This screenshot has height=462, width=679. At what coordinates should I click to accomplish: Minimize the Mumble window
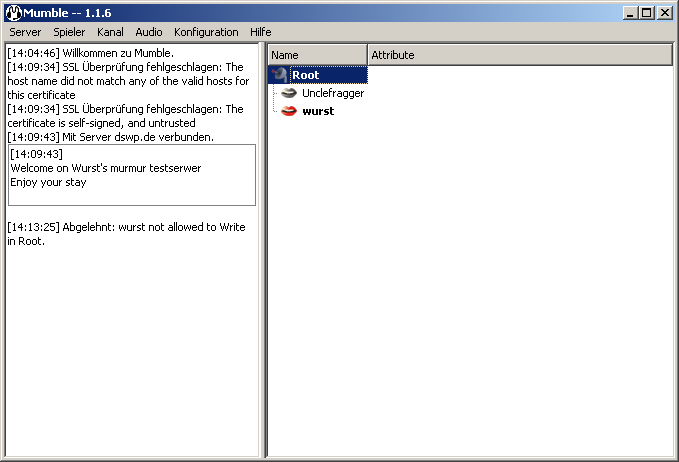coord(630,13)
